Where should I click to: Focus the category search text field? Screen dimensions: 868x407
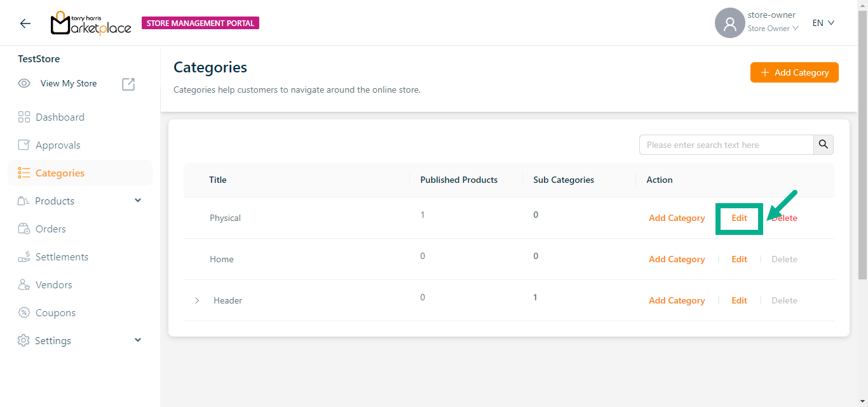coord(726,145)
